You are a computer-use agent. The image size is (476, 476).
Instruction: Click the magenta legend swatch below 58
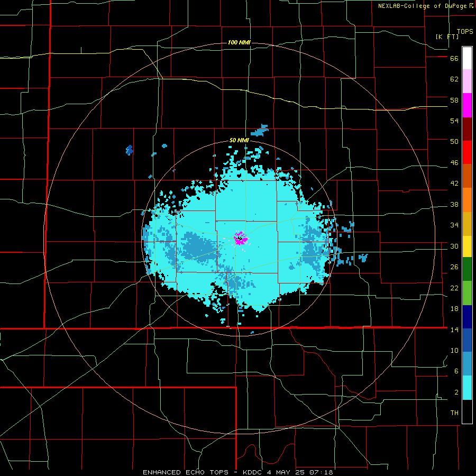pos(467,105)
